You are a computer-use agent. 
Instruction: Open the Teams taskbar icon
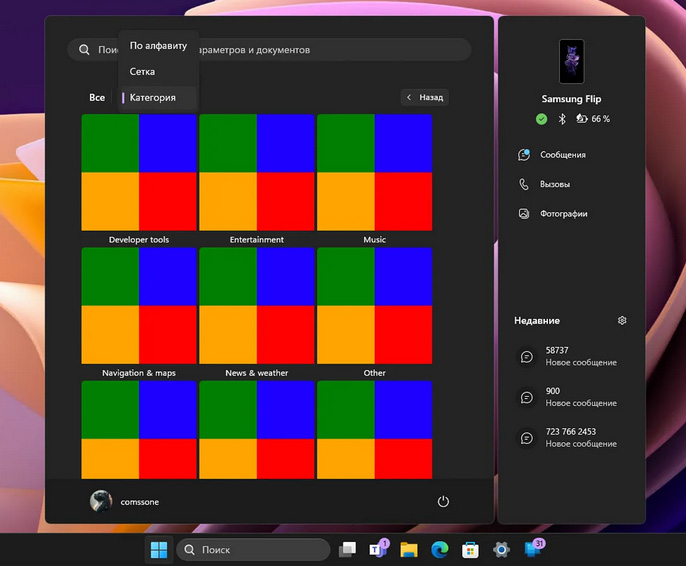pos(378,549)
